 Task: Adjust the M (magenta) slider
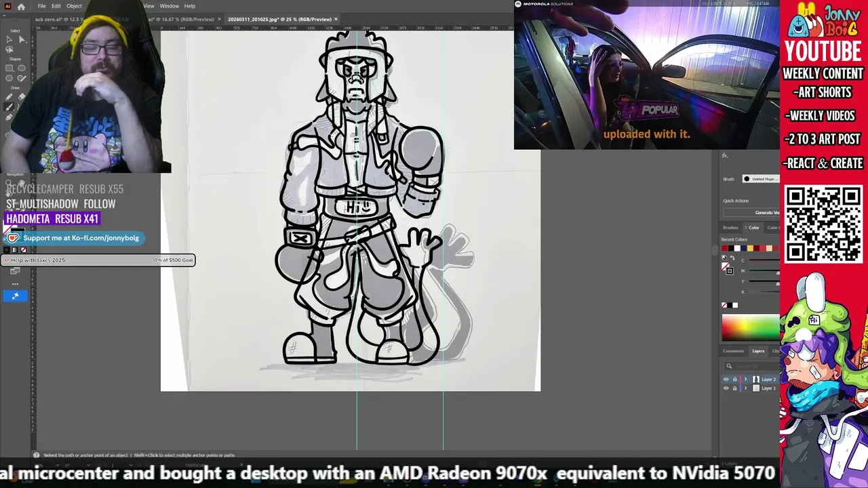click(764, 270)
